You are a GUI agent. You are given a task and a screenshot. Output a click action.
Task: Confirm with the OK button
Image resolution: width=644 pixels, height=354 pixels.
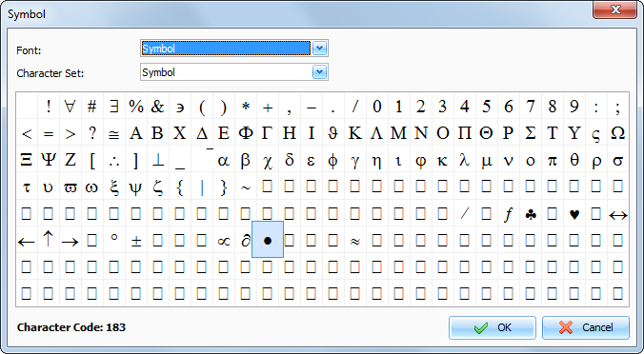[x=492, y=327]
